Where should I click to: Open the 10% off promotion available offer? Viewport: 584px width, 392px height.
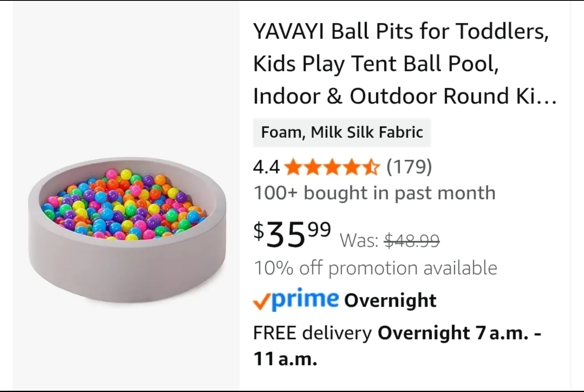(375, 268)
